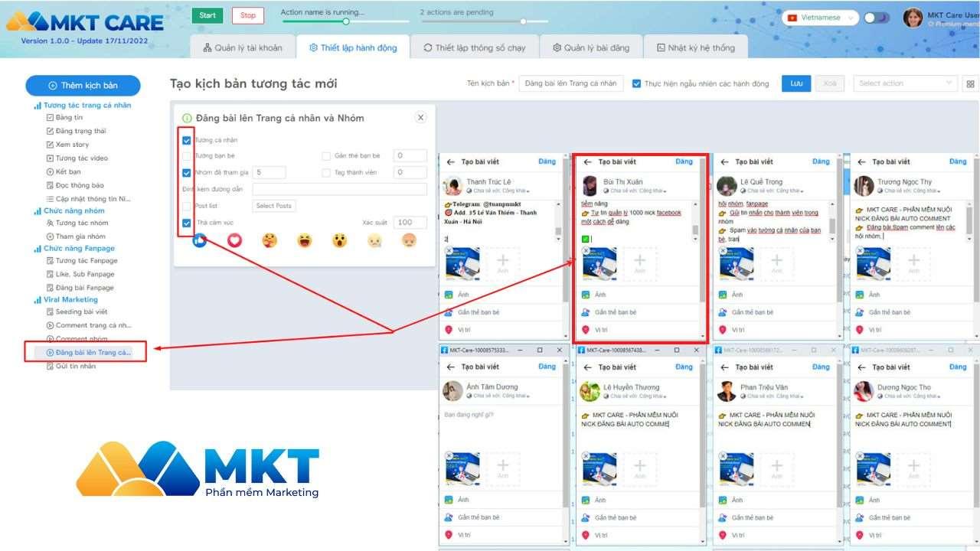Remove attached image in Thanh Trúc Lê's post
The width and height of the screenshot is (980, 551).
click(x=449, y=250)
